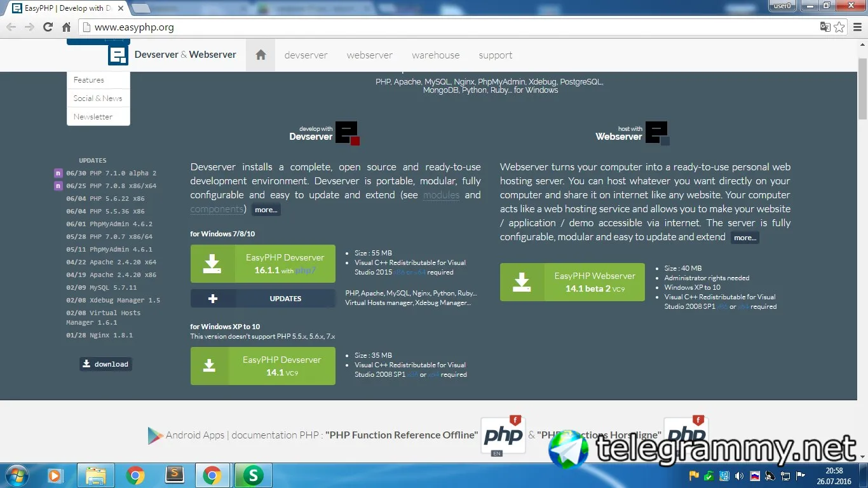Click the yellow flag tray icon
The width and height of the screenshot is (868, 488).
(x=694, y=476)
